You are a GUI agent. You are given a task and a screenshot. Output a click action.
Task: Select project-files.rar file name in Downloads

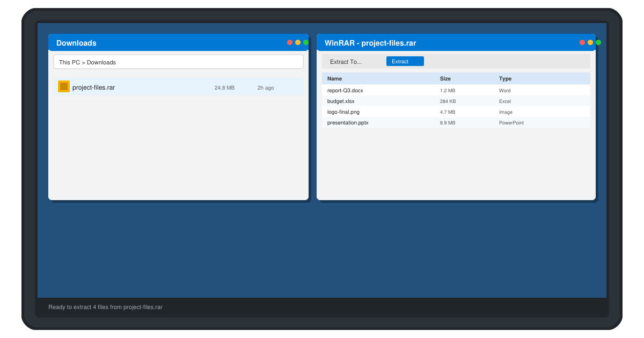[93, 87]
